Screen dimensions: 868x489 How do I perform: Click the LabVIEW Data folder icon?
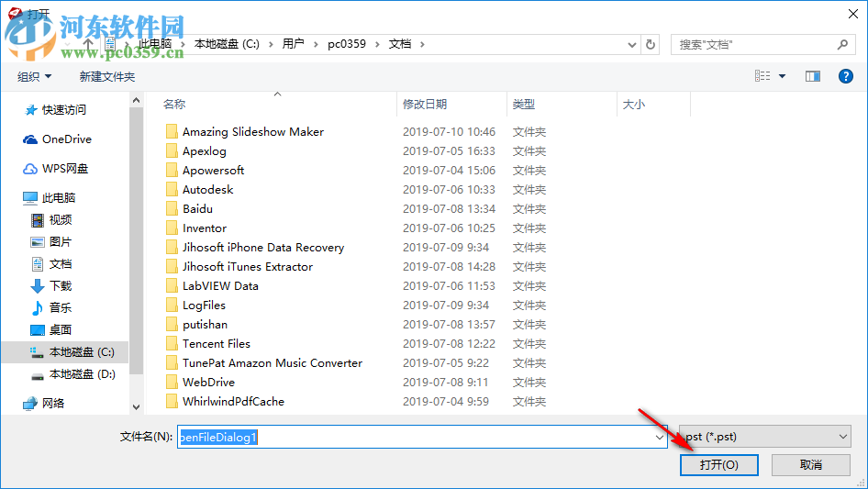pyautogui.click(x=172, y=285)
